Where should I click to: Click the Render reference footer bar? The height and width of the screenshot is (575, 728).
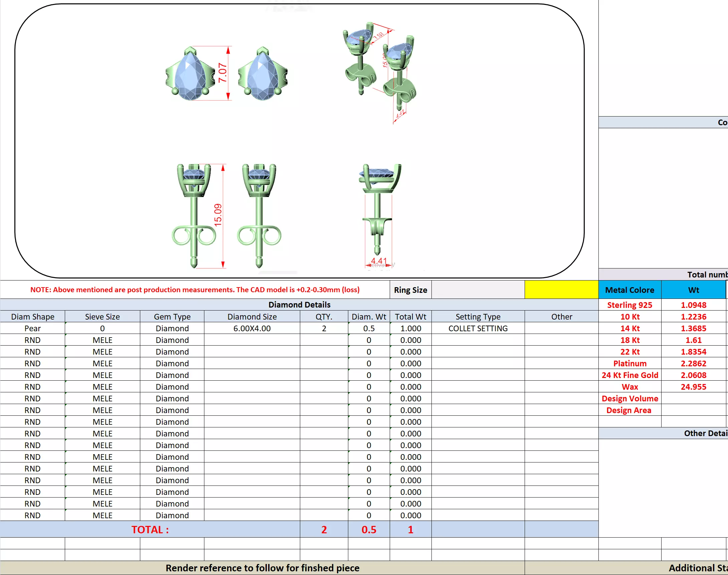pos(262,568)
